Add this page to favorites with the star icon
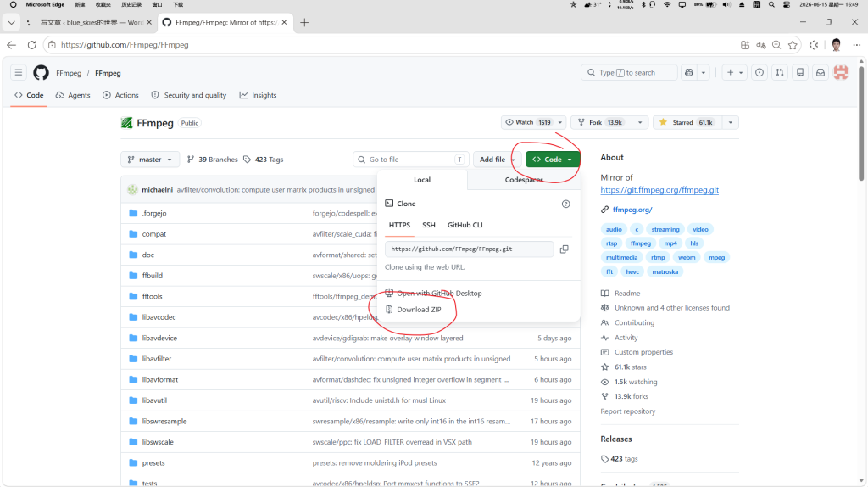 793,45
